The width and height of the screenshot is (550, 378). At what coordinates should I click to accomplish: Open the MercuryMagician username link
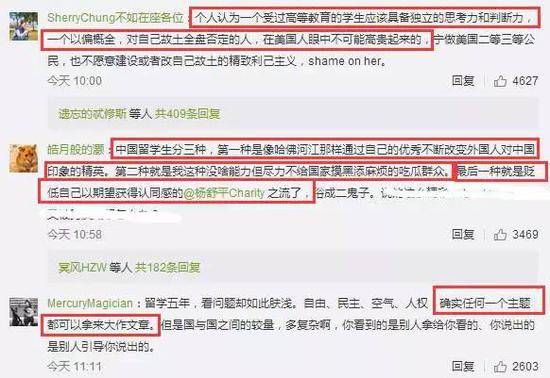(x=90, y=303)
